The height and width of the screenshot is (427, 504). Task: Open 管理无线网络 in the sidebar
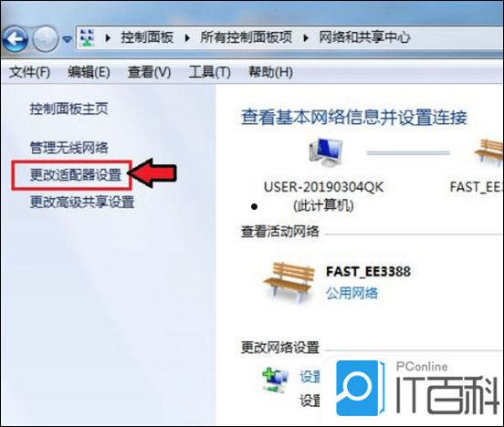(69, 148)
